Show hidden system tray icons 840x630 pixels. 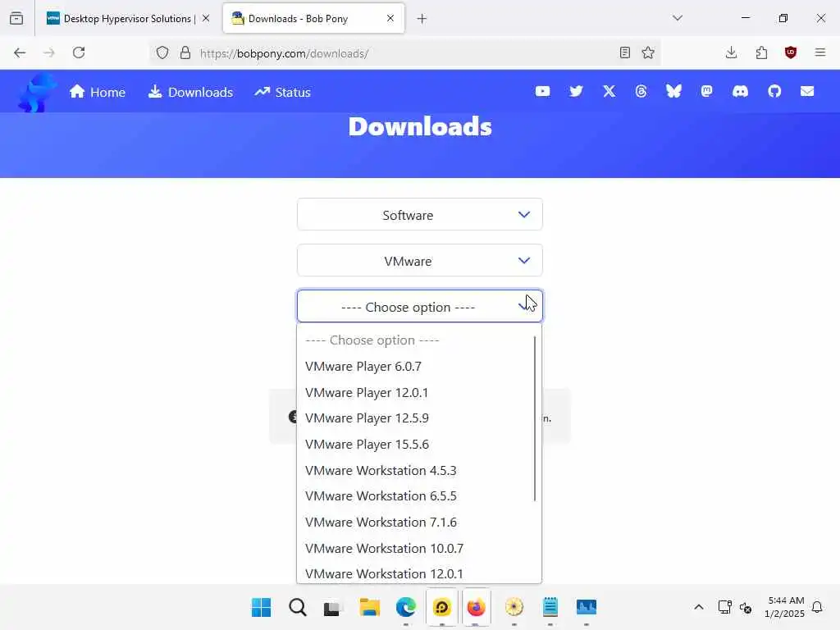[x=699, y=607]
